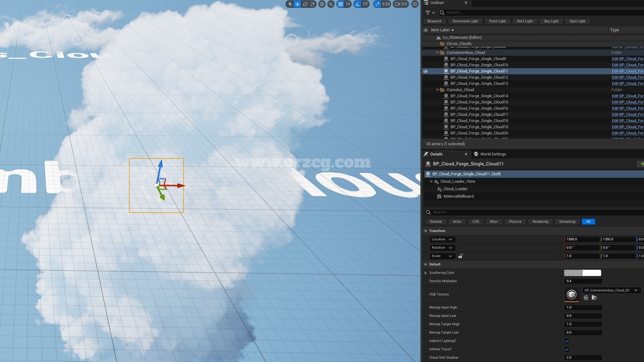
Task: Select the MaterialBillboard component
Action: coord(458,196)
